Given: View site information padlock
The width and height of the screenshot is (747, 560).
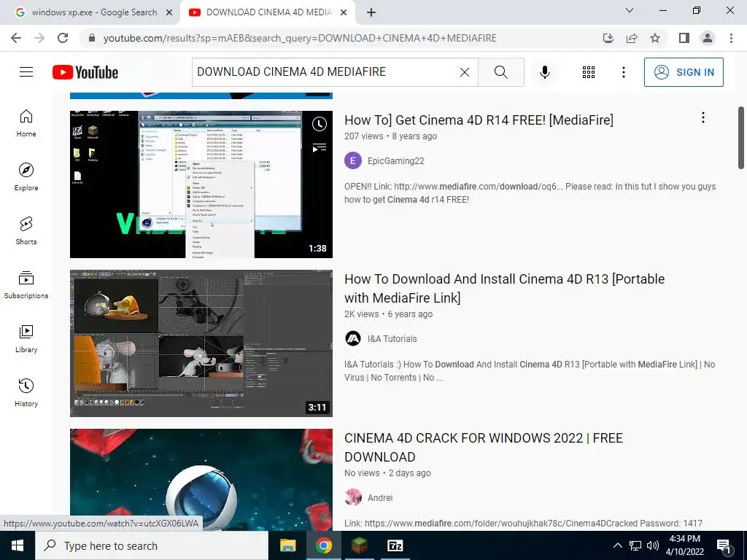Looking at the screenshot, I should coord(92,38).
